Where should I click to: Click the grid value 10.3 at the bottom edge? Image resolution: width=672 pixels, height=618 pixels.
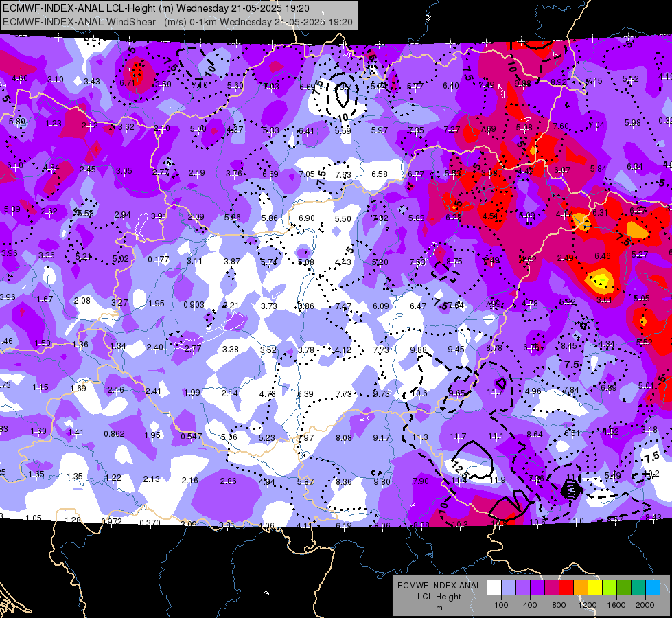point(460,524)
